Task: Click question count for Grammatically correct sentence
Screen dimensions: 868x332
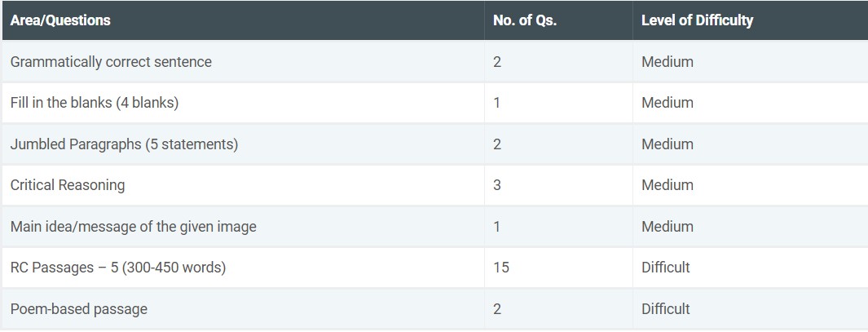Action: pyautogui.click(x=498, y=62)
